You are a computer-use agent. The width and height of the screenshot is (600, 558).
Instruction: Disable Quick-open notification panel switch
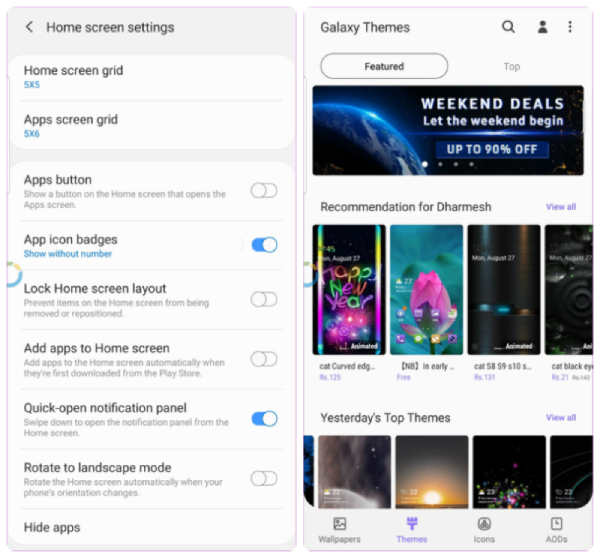point(264,419)
